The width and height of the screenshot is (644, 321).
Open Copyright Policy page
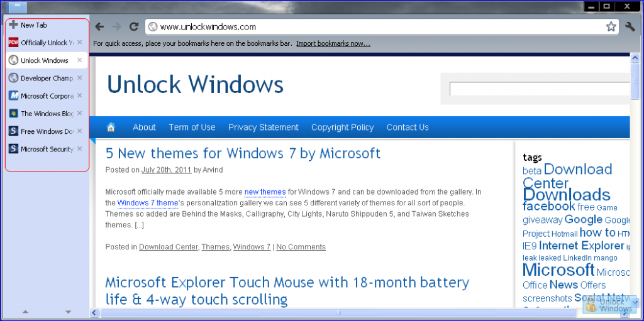coord(343,128)
